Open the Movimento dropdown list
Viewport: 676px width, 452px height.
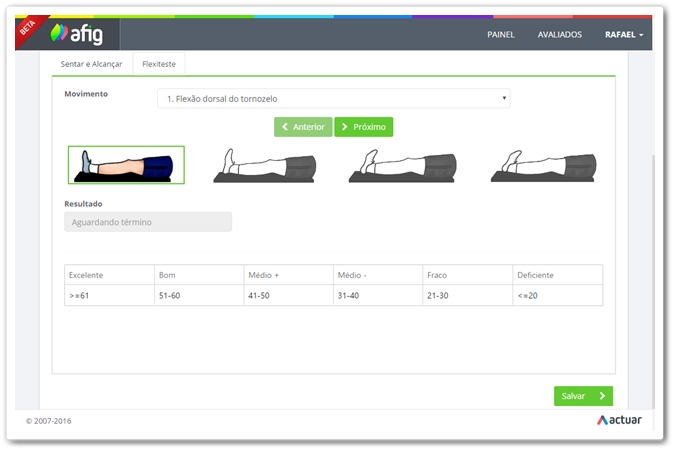(x=333, y=99)
